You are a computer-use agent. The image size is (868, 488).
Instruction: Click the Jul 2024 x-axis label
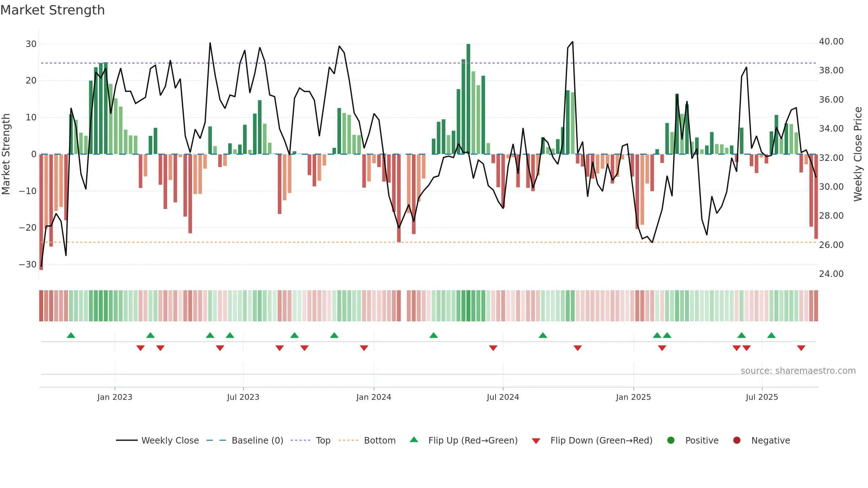[x=503, y=397]
